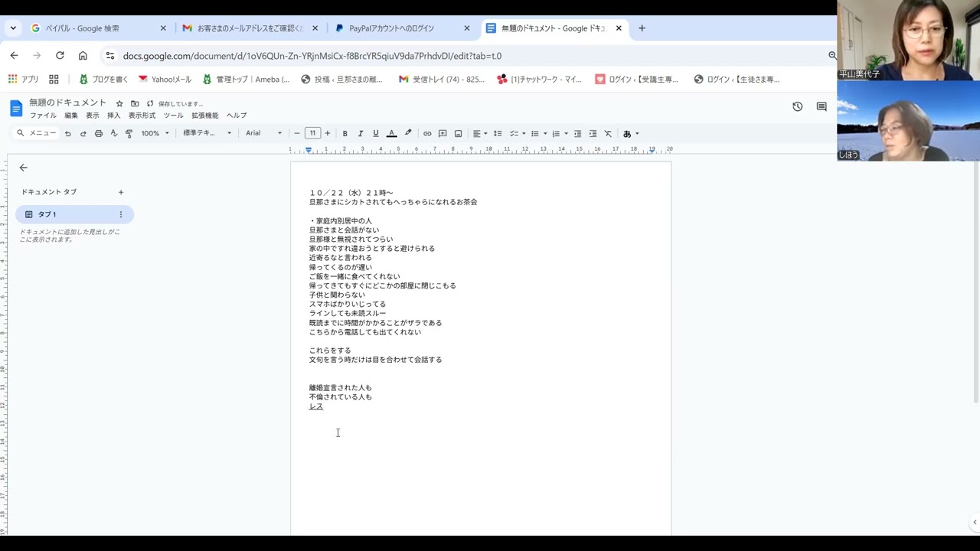Click the print icon
The height and width of the screenshot is (551, 980).
pos(98,133)
